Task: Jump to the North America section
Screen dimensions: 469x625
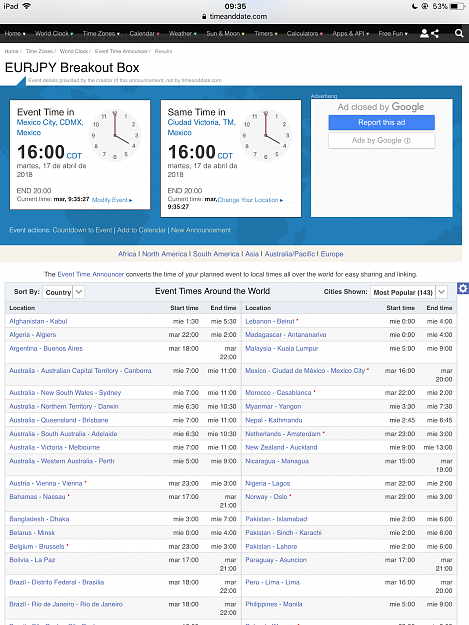Action: click(165, 254)
